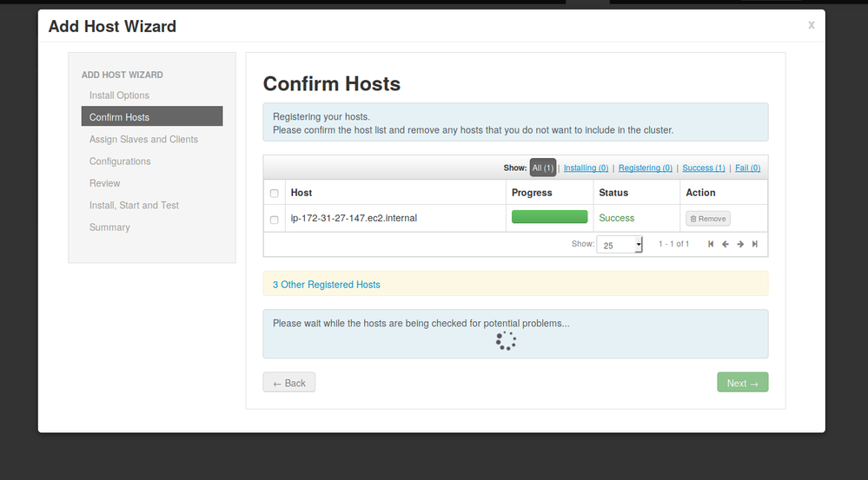This screenshot has height=480, width=868.
Task: Select Install Options wizard step
Action: coord(119,95)
